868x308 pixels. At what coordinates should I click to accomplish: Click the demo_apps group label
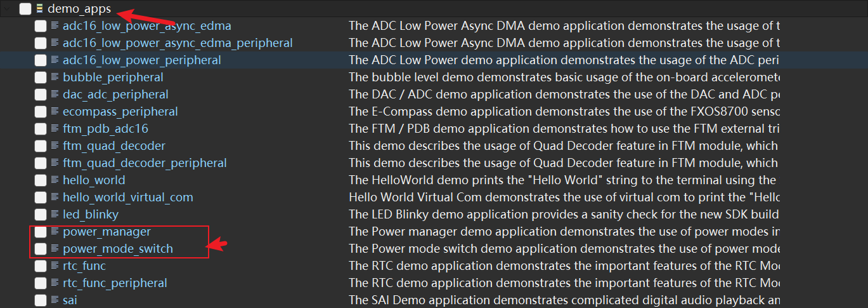point(79,9)
